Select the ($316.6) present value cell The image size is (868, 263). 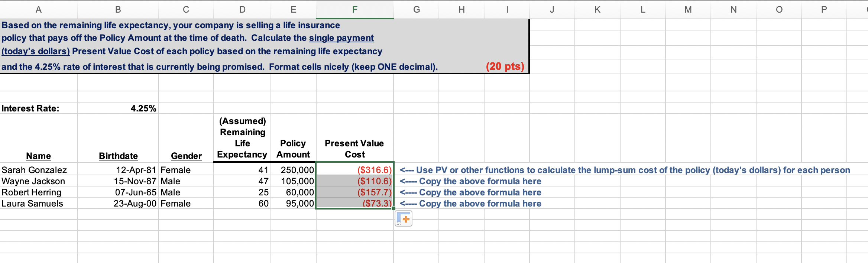tap(355, 170)
